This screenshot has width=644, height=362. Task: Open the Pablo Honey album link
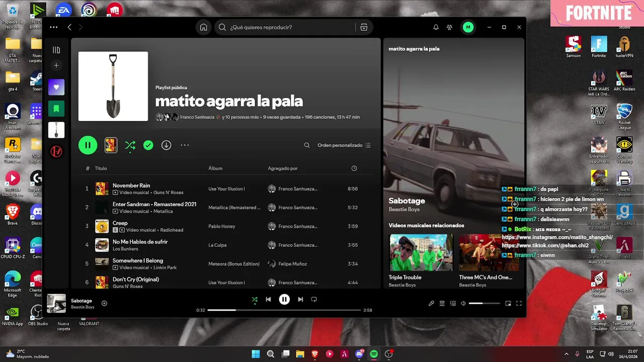(x=222, y=226)
